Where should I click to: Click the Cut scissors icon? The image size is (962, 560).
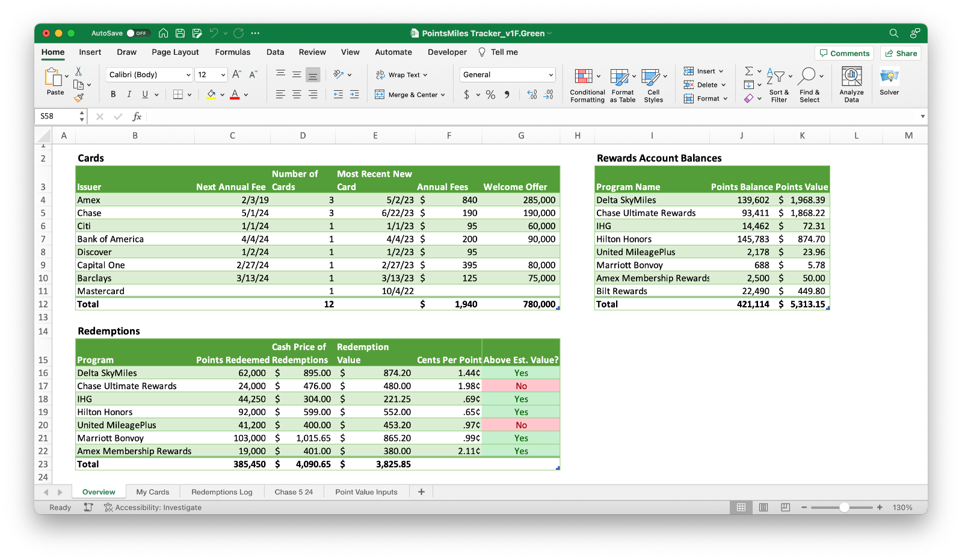78,72
